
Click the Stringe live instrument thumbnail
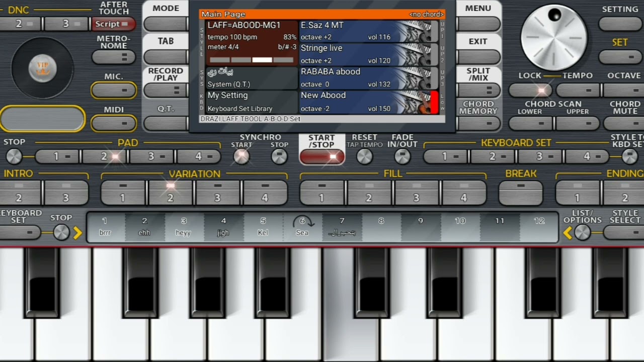(418, 54)
